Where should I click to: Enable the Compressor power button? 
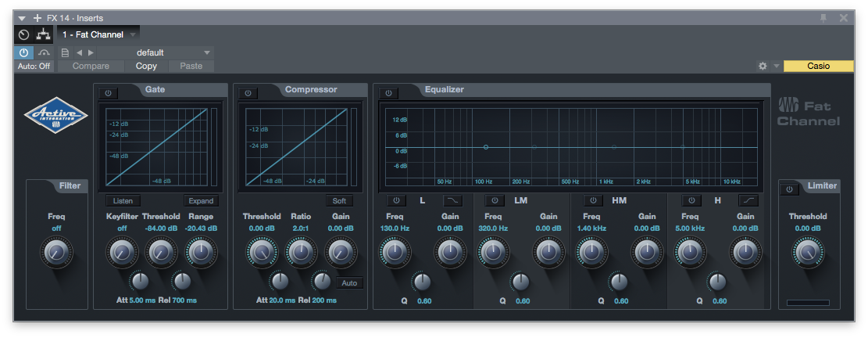click(x=248, y=93)
